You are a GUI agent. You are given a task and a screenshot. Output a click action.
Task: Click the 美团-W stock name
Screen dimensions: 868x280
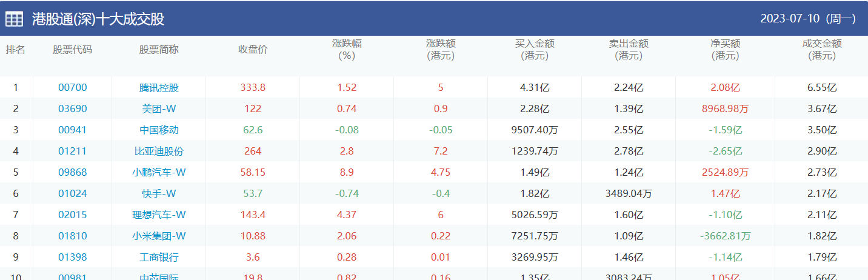coord(159,108)
